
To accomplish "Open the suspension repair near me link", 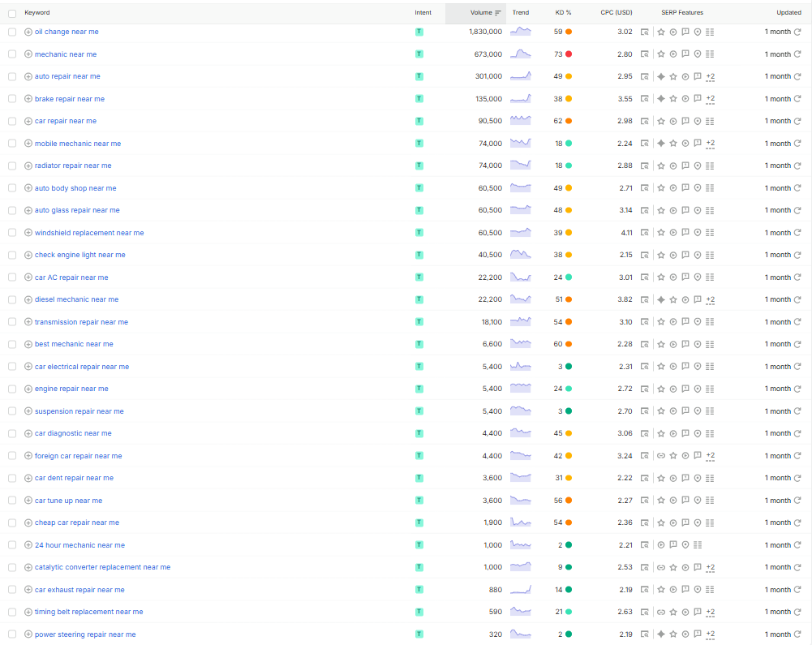I will (x=79, y=411).
